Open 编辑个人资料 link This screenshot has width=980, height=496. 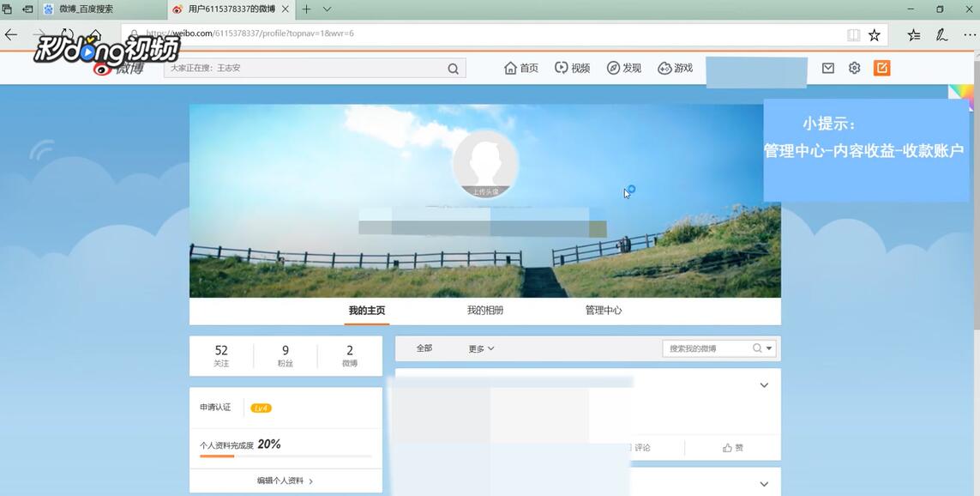tap(285, 481)
